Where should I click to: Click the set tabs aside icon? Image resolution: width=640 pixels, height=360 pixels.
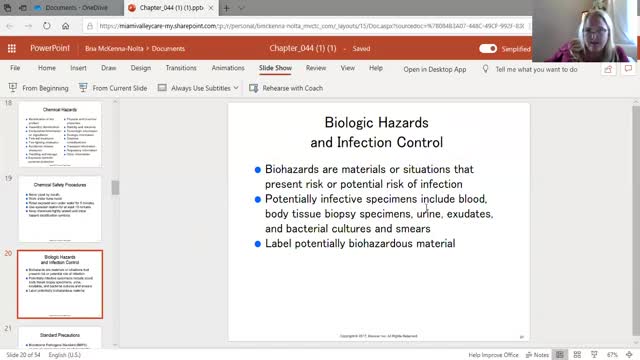23,8
